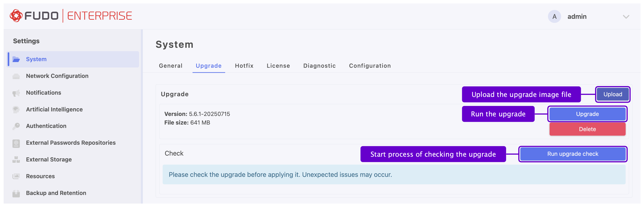Click the Authentication key icon
Screen dimensions: 644x209
[16, 126]
